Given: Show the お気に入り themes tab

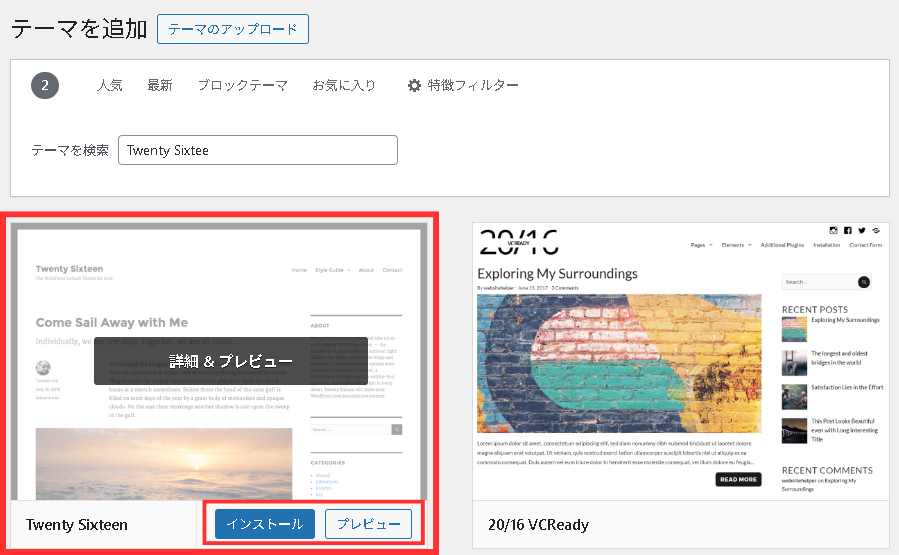Looking at the screenshot, I should coord(344,86).
